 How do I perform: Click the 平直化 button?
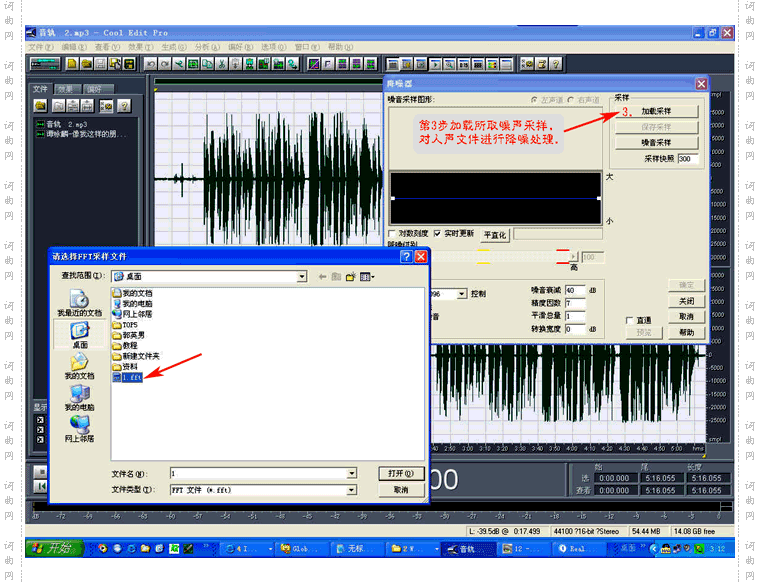(x=494, y=235)
